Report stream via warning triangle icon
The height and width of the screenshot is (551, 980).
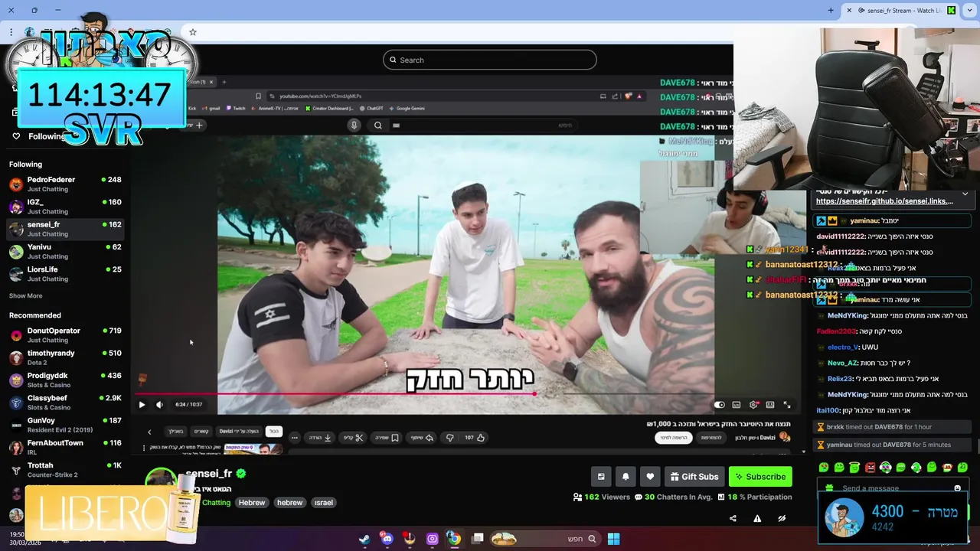757,518
